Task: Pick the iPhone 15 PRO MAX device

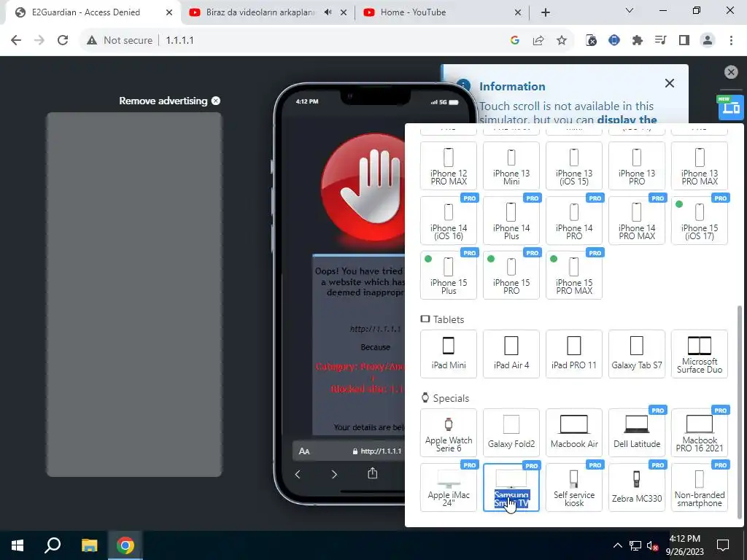Action: point(574,275)
